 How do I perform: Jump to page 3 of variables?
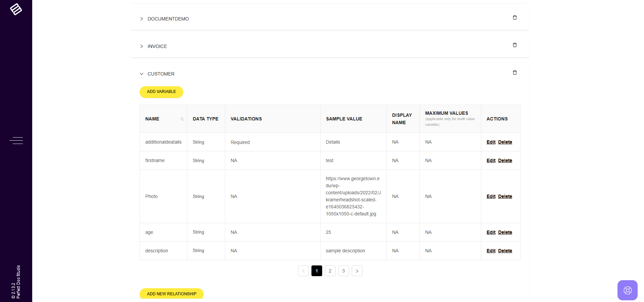tap(343, 271)
